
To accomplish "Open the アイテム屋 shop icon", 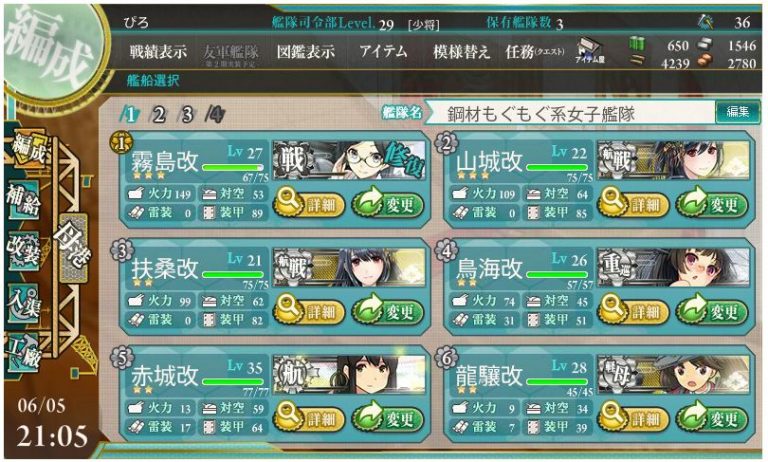I will click(590, 51).
